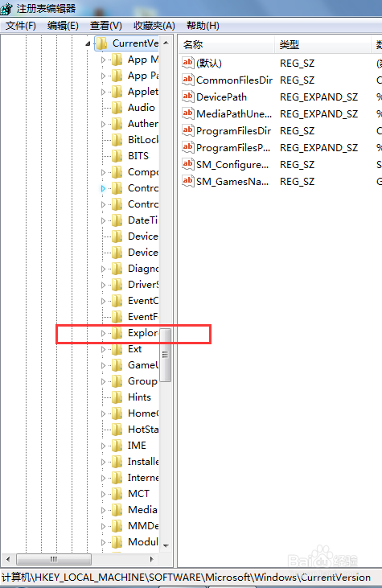Open the 文件(F) menu
The height and width of the screenshot is (588, 382).
[21, 26]
